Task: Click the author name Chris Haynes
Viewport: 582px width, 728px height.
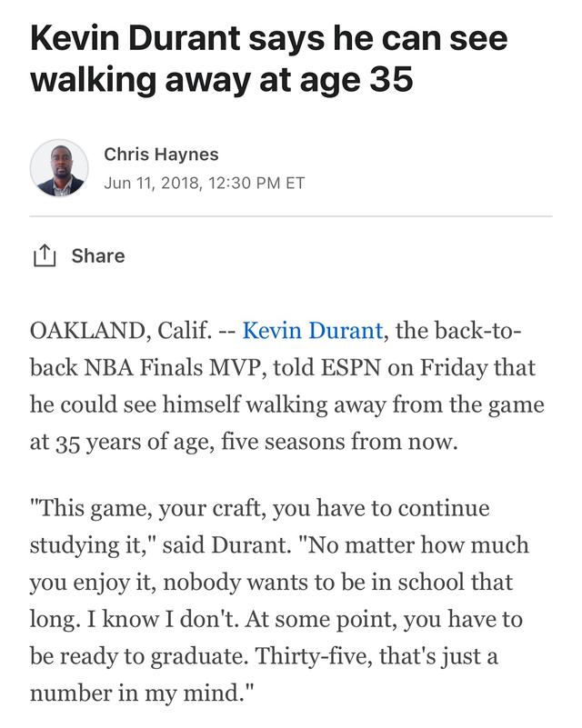Action: click(161, 154)
